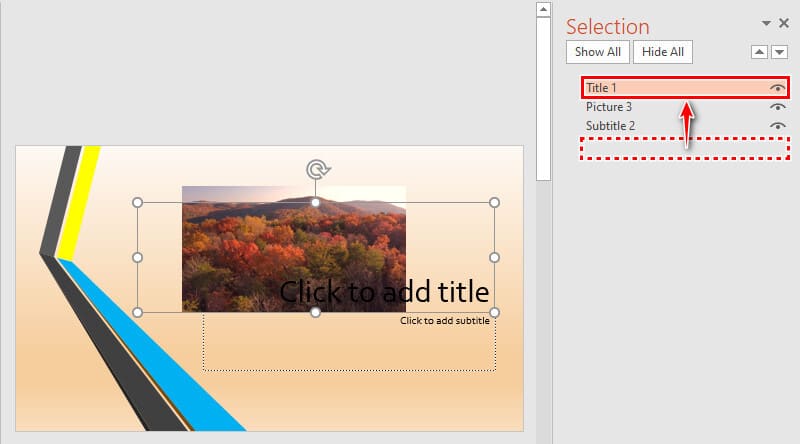
Task: Click the bottom-right resize handle of the title box
Action: (494, 312)
